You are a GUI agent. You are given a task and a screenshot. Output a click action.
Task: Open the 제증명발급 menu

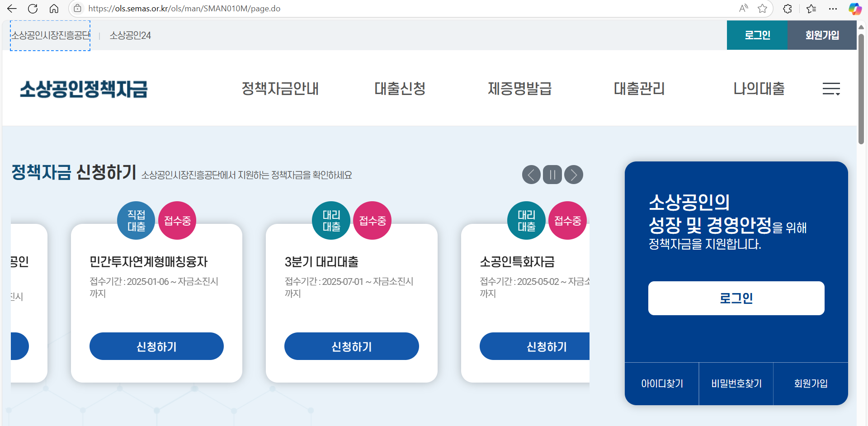pyautogui.click(x=519, y=89)
